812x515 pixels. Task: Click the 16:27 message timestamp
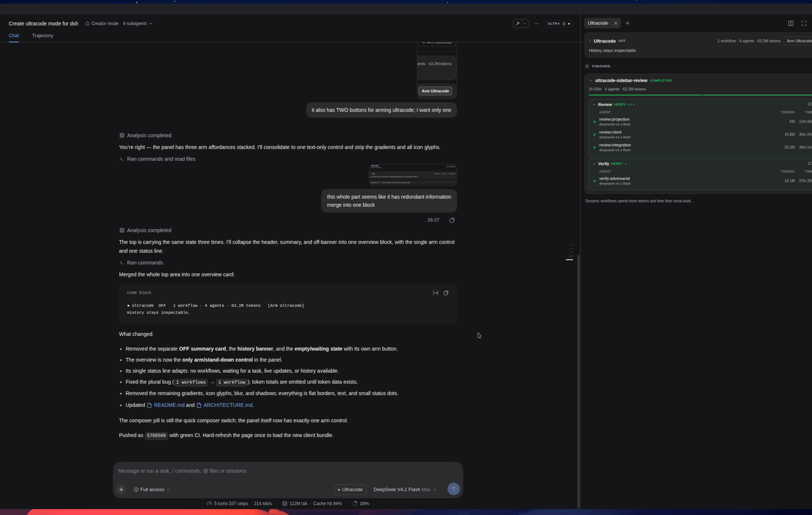tap(433, 220)
